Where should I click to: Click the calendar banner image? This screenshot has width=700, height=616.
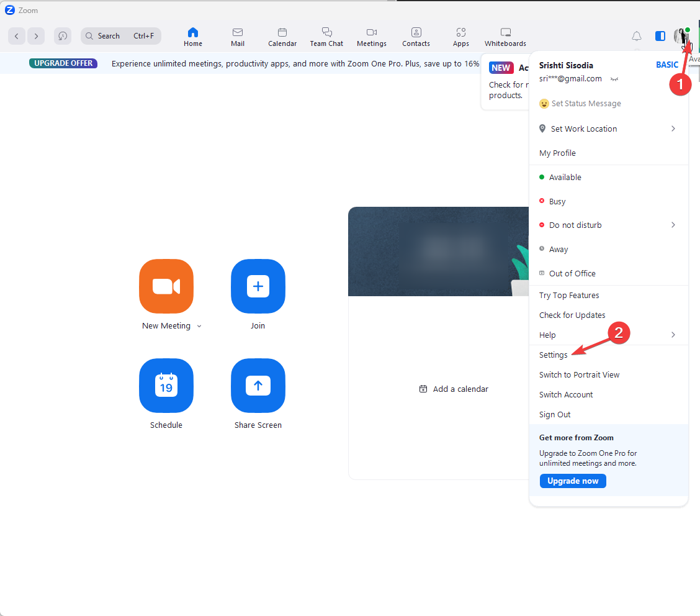point(438,251)
